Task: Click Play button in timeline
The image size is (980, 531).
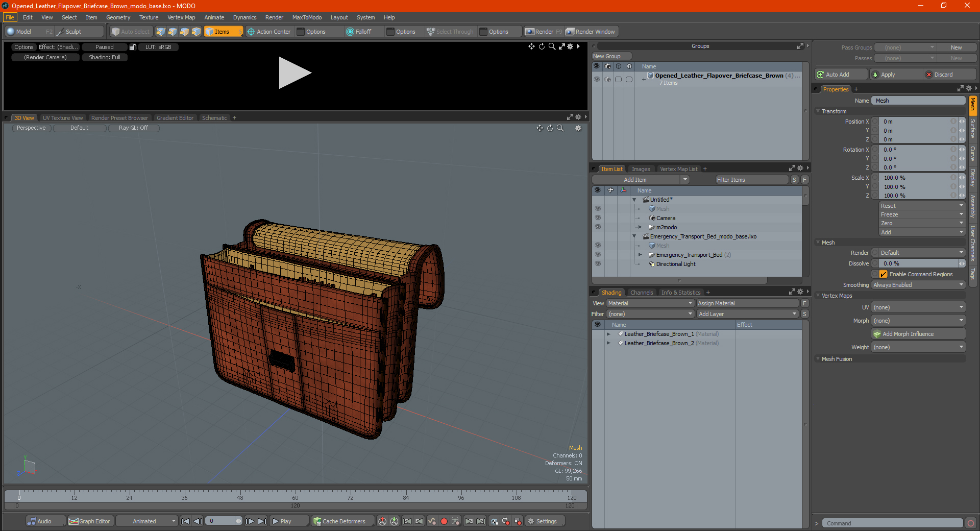Action: click(288, 521)
